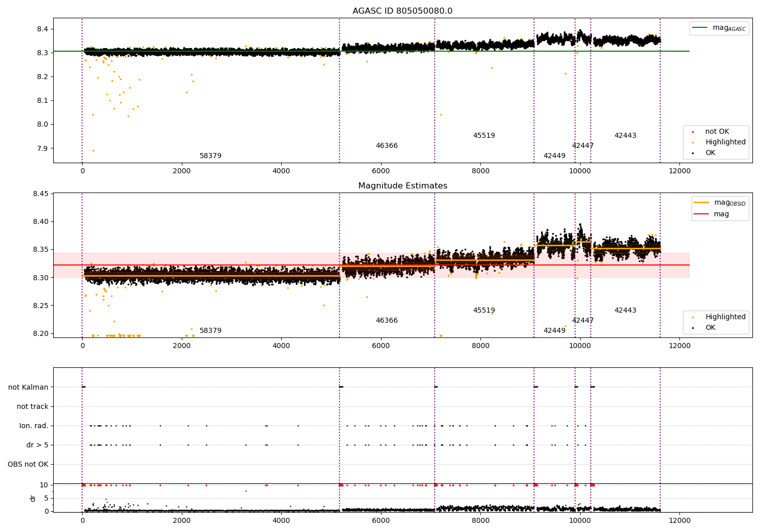Select obsid label 58379 in top plot

[x=210, y=156]
